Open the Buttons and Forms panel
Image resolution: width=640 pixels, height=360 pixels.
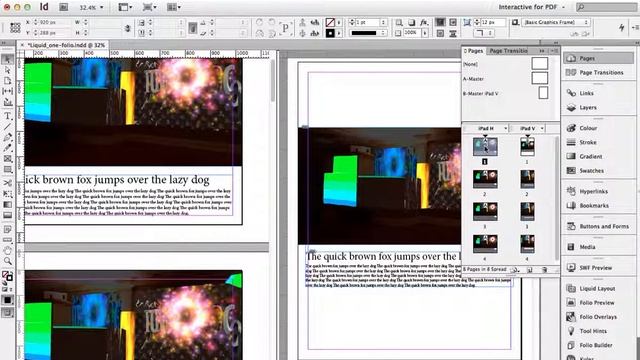pos(598,227)
